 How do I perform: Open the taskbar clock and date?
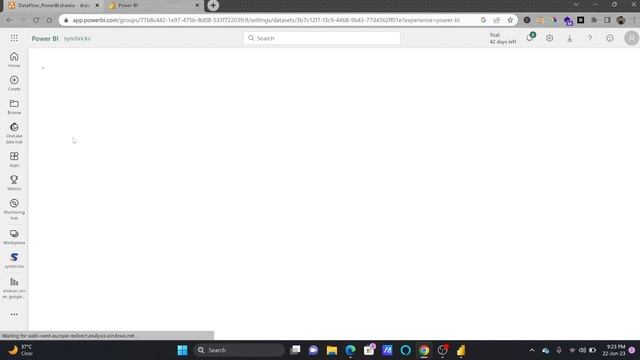click(614, 350)
